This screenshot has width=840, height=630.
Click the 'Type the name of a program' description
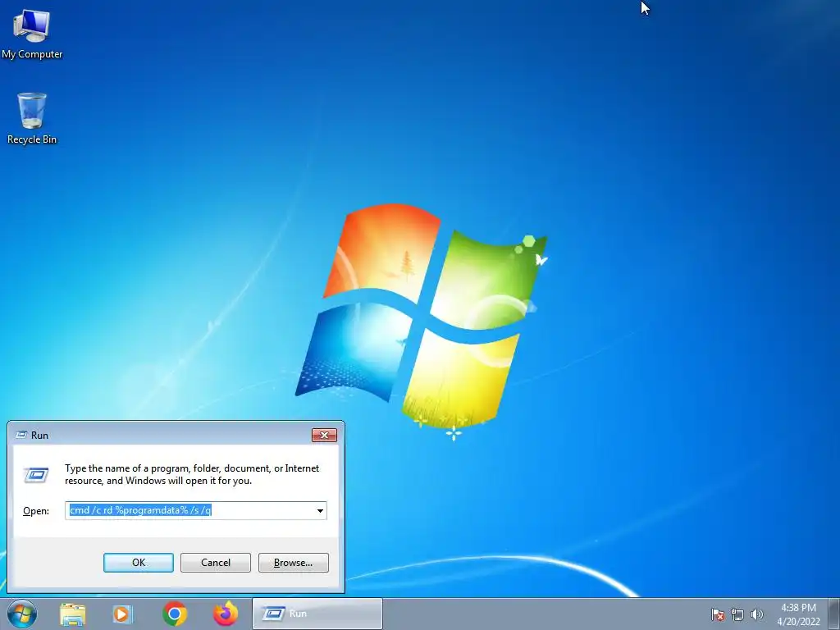[192, 475]
